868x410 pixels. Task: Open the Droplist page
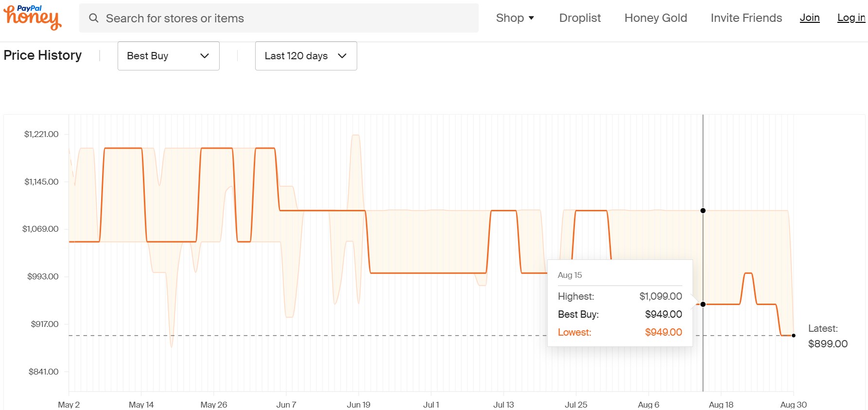[x=580, y=18]
